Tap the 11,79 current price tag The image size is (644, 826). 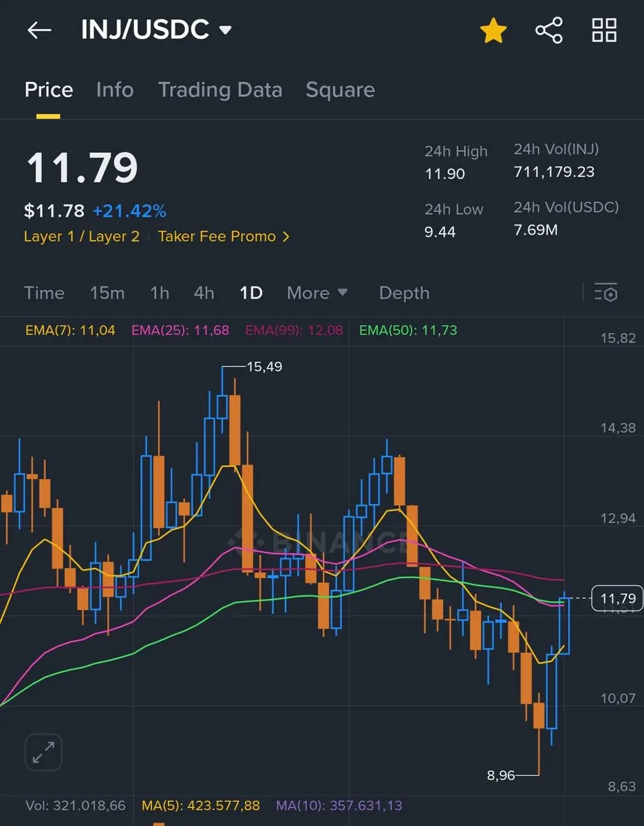618,598
